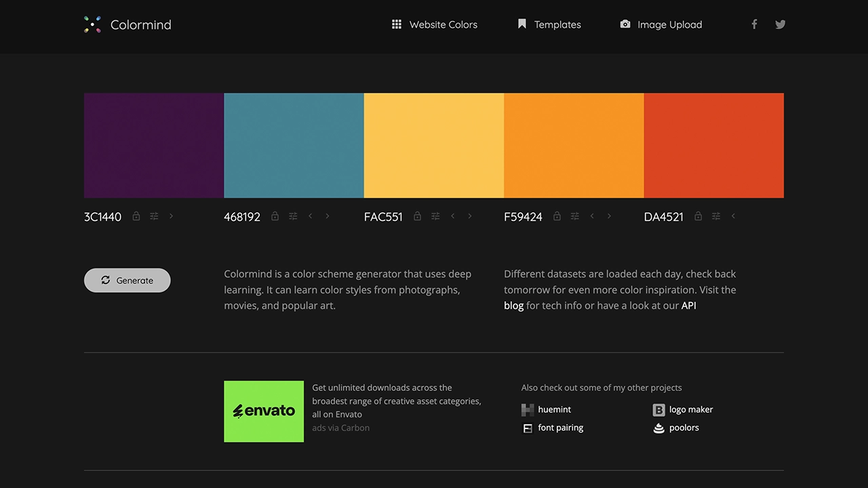Viewport: 868px width, 488px height.
Task: Lock the 3C1440 purple color
Action: (136, 216)
